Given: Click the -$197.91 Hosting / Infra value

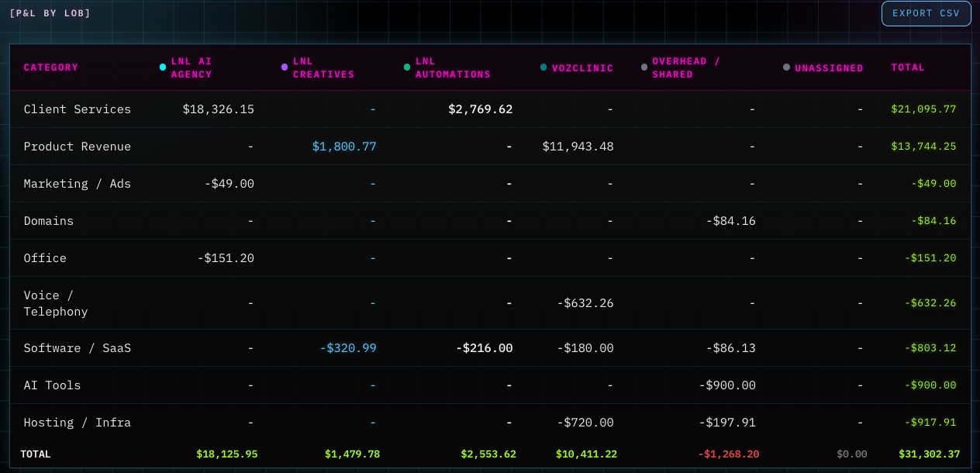Looking at the screenshot, I should point(727,423).
